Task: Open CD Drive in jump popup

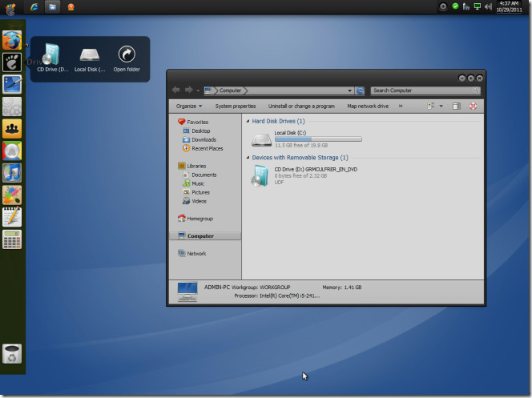Action: (x=52, y=58)
